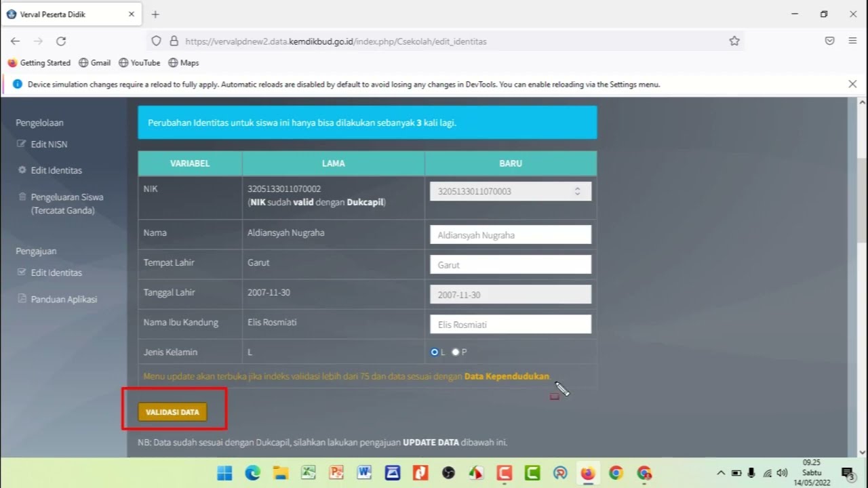Open Pengeluaran Siswa (Tercatat Ganda)

60,203
